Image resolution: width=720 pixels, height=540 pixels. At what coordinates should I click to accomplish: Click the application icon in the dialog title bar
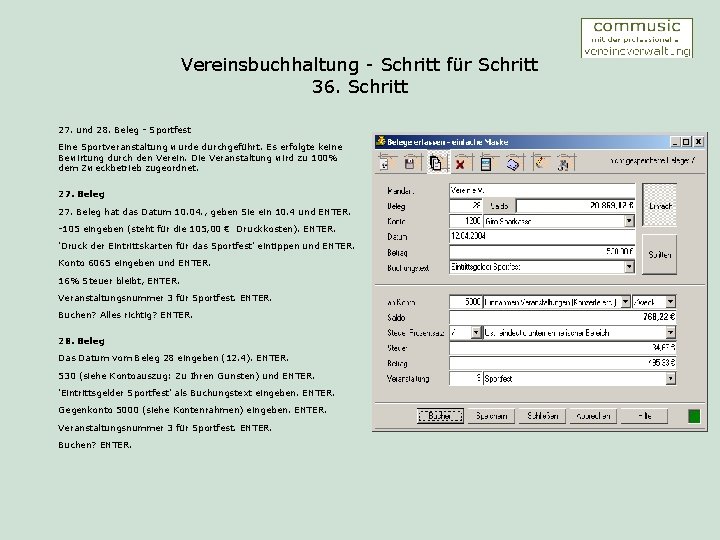click(381, 141)
